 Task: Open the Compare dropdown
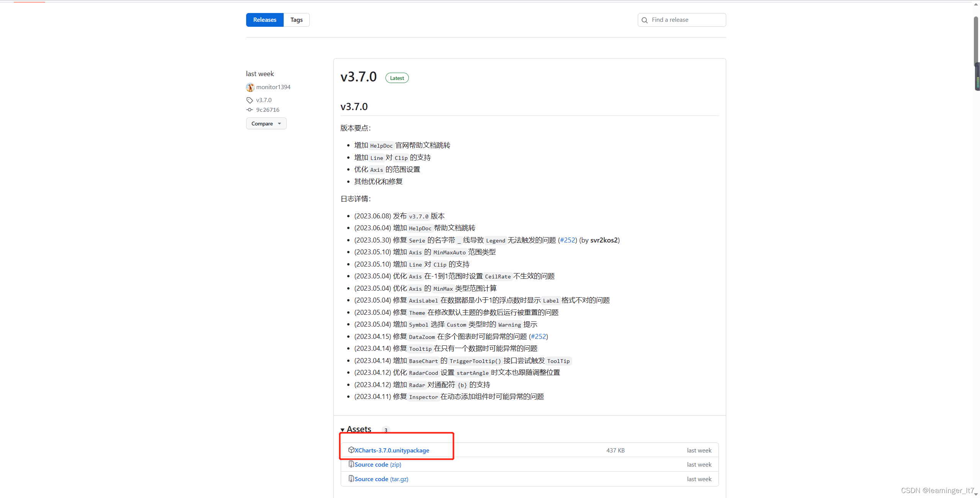(x=266, y=124)
